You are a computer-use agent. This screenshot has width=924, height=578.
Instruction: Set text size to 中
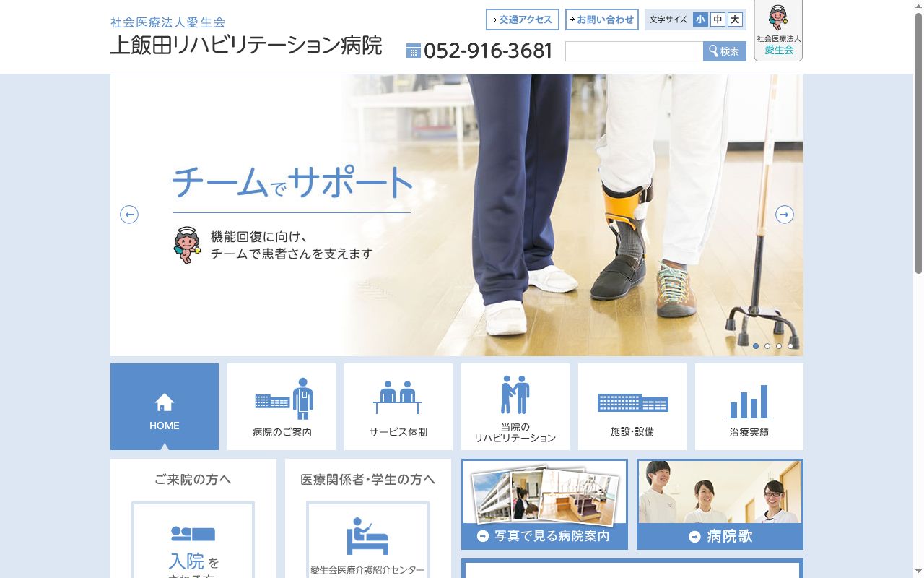(x=718, y=20)
